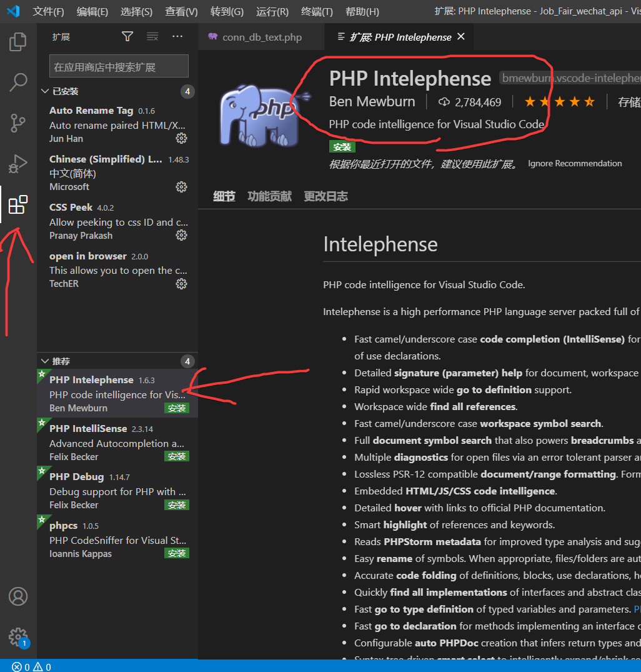The image size is (641, 672).
Task: Open Chinese Language Pack manage gear
Action: [182, 187]
